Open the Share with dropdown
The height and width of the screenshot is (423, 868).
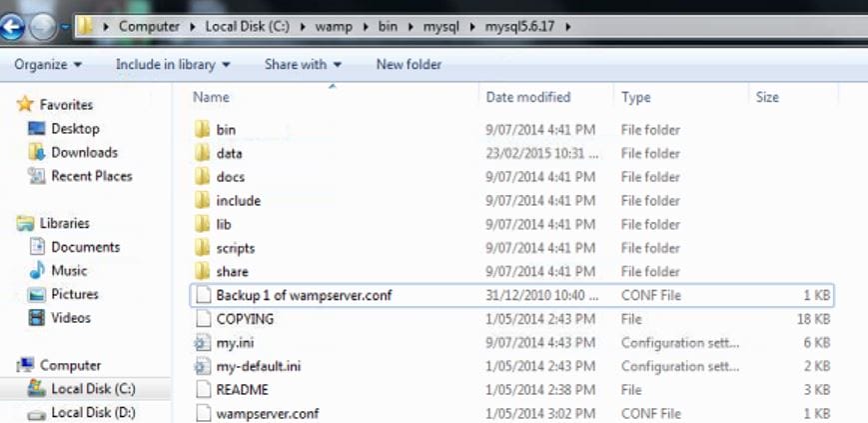(x=303, y=65)
